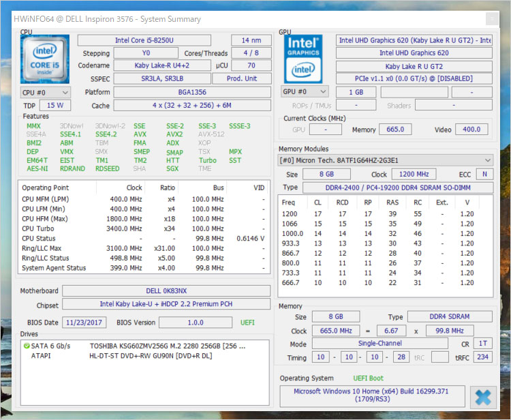511x420 pixels.
Task: Click the µCU value 70
Action: click(251, 65)
